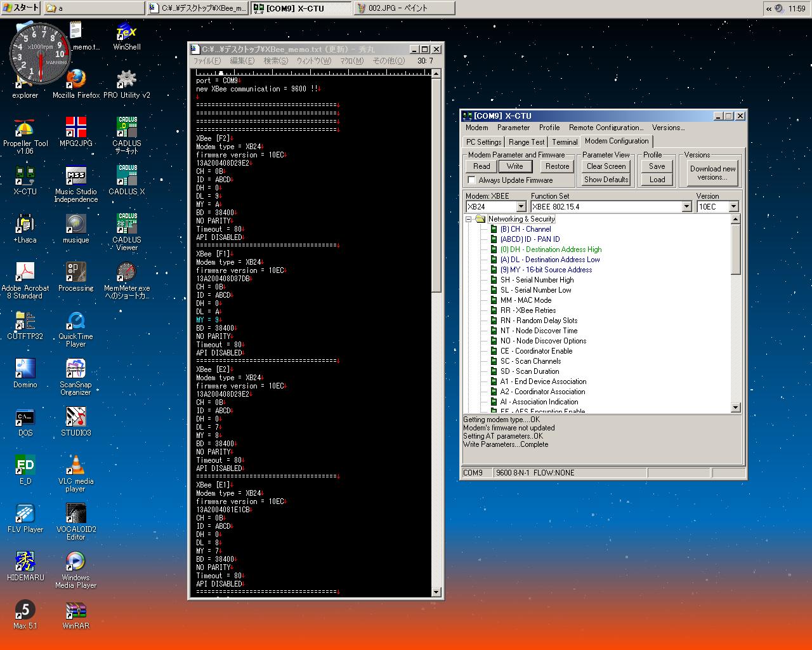Viewport: 812px width, 650px height.
Task: Open the WinRAR desktop icon
Action: 75,611
